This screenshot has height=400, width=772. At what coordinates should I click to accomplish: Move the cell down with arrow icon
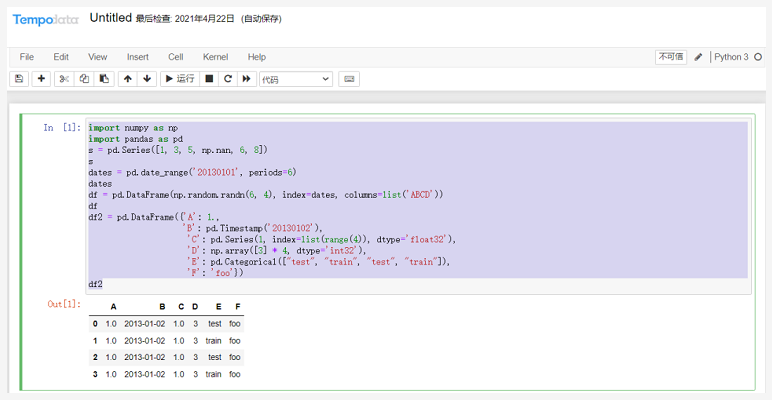147,79
